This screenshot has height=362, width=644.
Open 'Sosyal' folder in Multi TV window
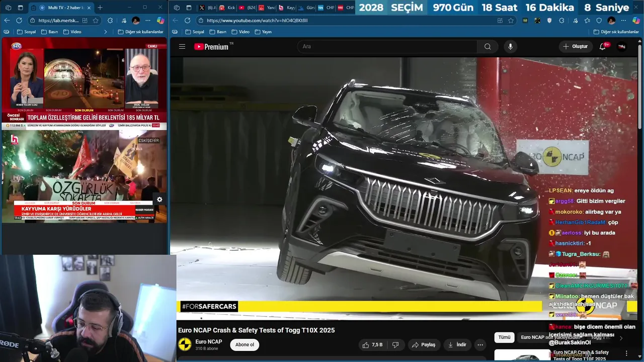[x=26, y=32]
